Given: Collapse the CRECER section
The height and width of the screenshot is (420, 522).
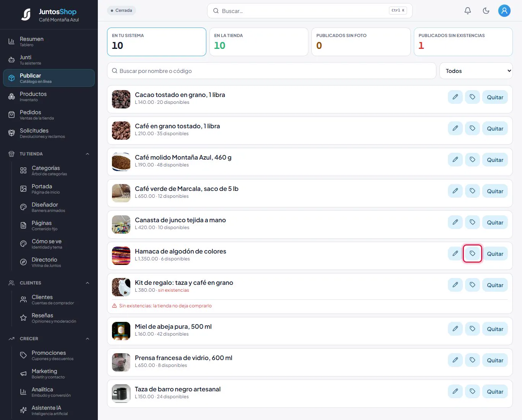Looking at the screenshot, I should (x=49, y=339).
